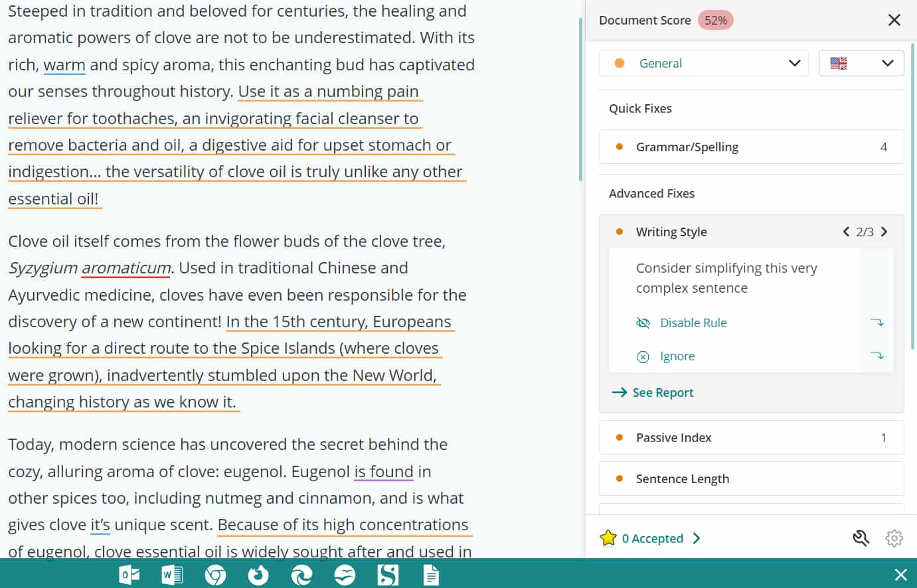
Task: Click the wrench tool icon near the bottom
Action: tap(861, 538)
